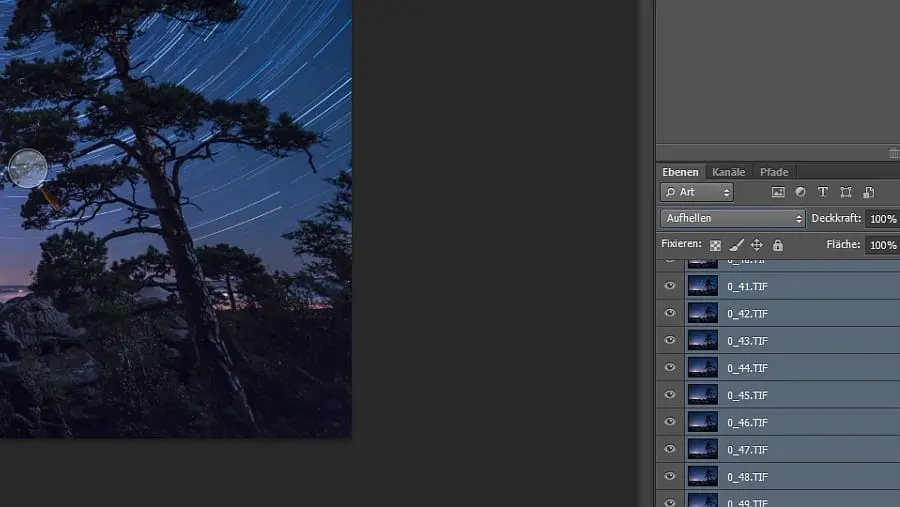Click the Deckkraft opacity value field
This screenshot has width=900, height=507.
coord(882,218)
